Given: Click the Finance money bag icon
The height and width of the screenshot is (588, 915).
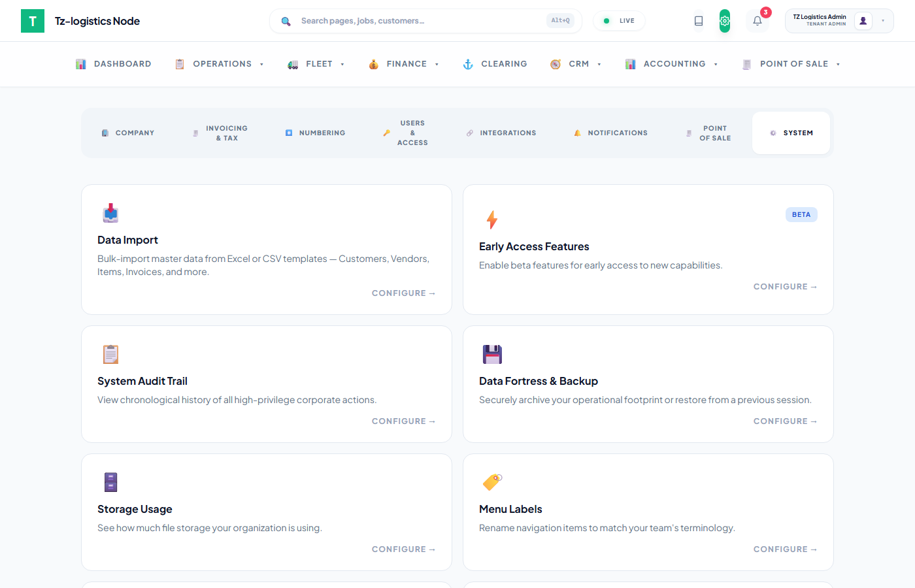Looking at the screenshot, I should pyautogui.click(x=373, y=64).
